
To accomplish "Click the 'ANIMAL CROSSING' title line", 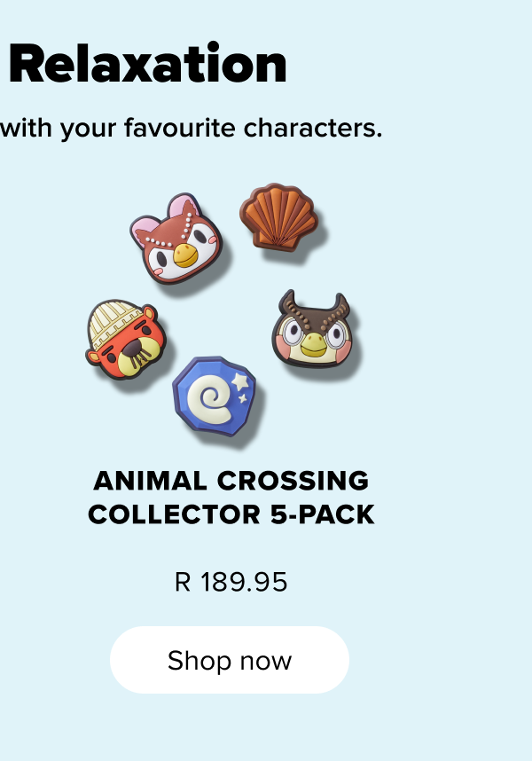I will (231, 481).
